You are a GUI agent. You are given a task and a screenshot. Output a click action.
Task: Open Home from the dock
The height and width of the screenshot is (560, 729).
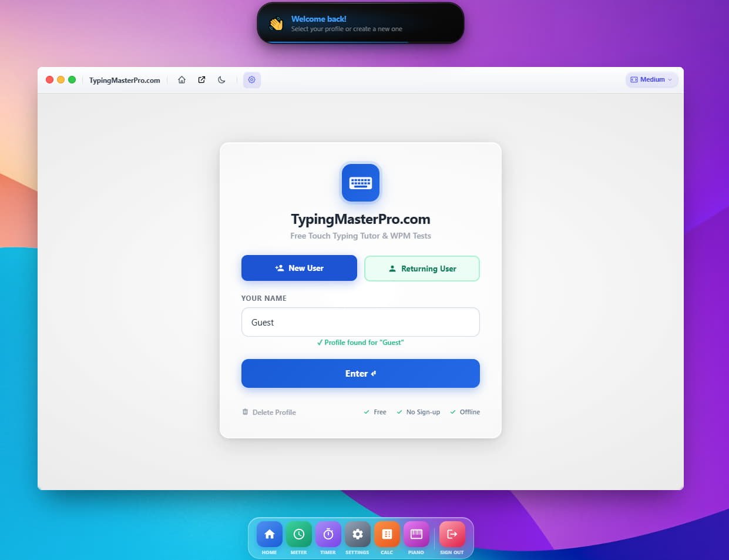tap(270, 534)
